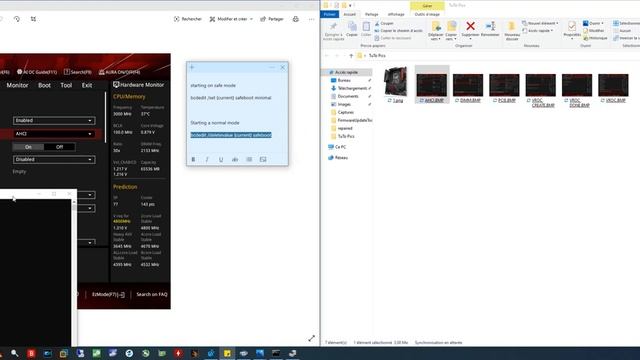The width and height of the screenshot is (640, 360).
Task: Click the Coller ribbon icon
Action: tap(366, 29)
